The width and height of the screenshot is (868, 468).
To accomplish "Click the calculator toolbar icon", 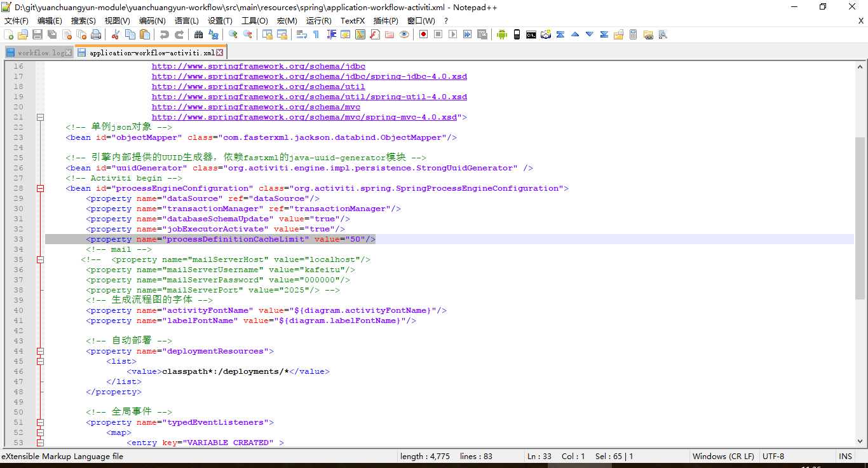I will [633, 34].
